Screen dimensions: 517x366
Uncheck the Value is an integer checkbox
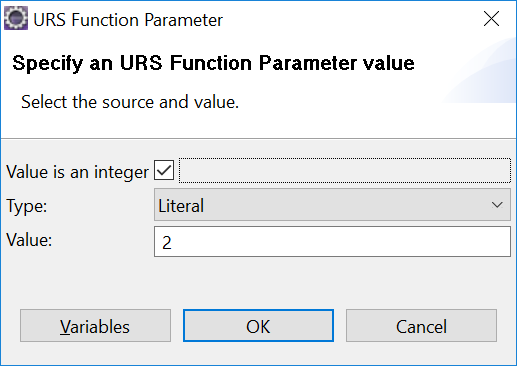point(164,170)
